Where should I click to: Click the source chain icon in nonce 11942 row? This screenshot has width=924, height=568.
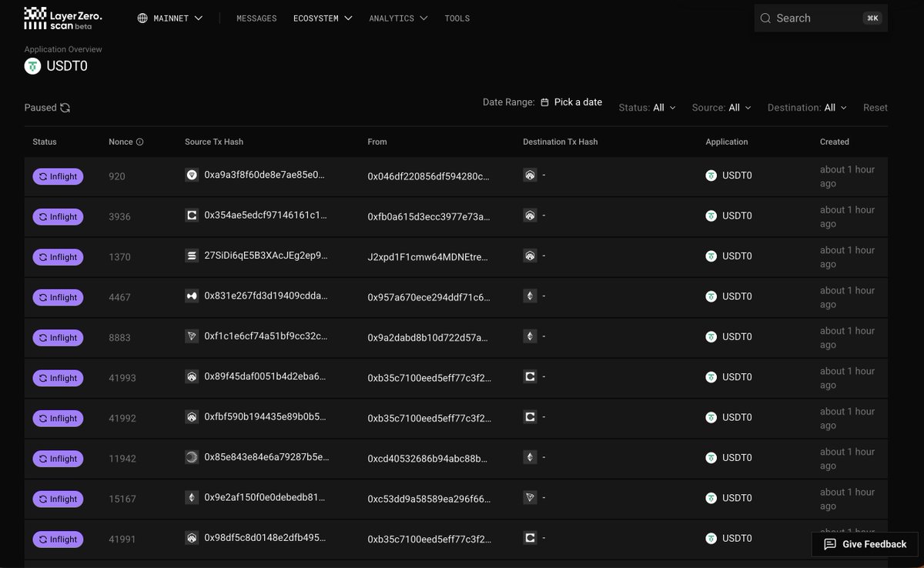pos(192,457)
